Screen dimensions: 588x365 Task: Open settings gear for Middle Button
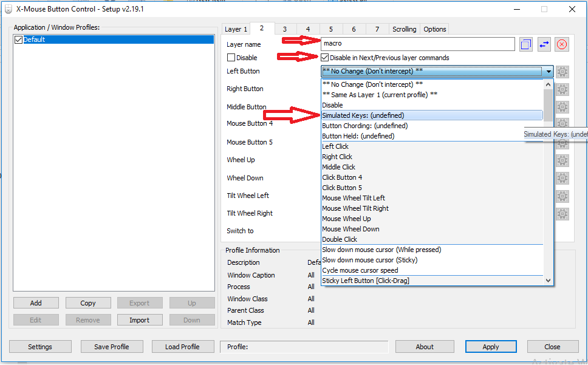coord(562,107)
